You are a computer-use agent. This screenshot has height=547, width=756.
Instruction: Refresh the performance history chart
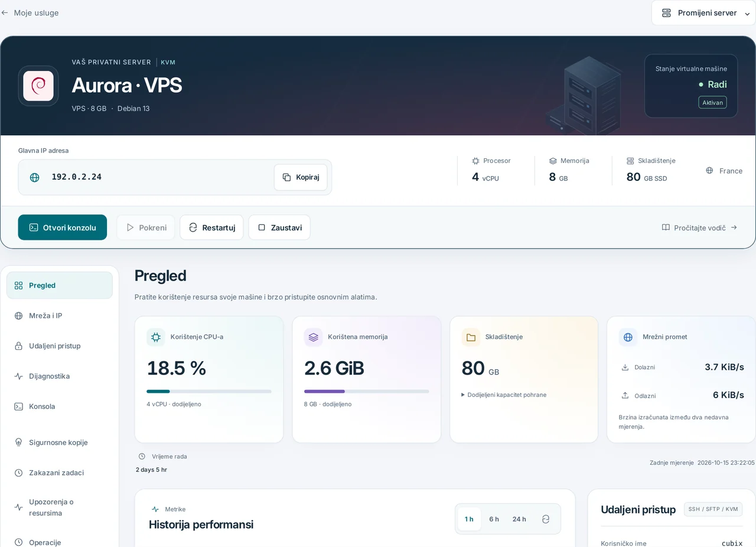(546, 519)
